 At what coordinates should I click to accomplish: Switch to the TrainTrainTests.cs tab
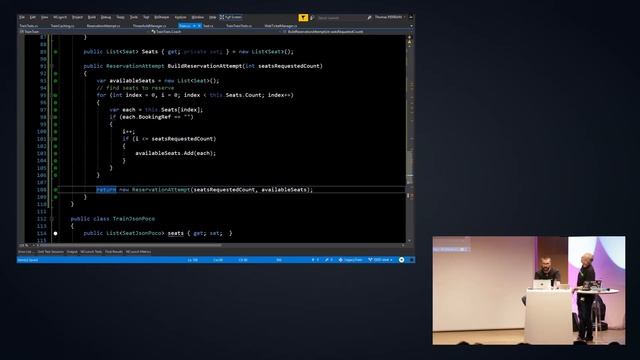point(239,26)
